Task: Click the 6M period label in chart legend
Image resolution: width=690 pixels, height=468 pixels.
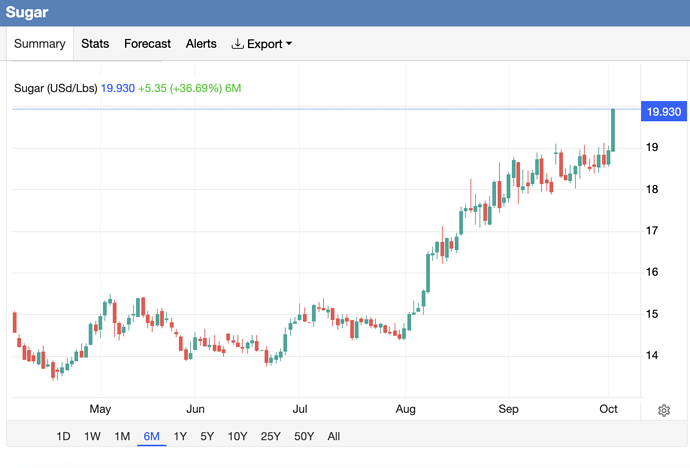Action: 233,88
